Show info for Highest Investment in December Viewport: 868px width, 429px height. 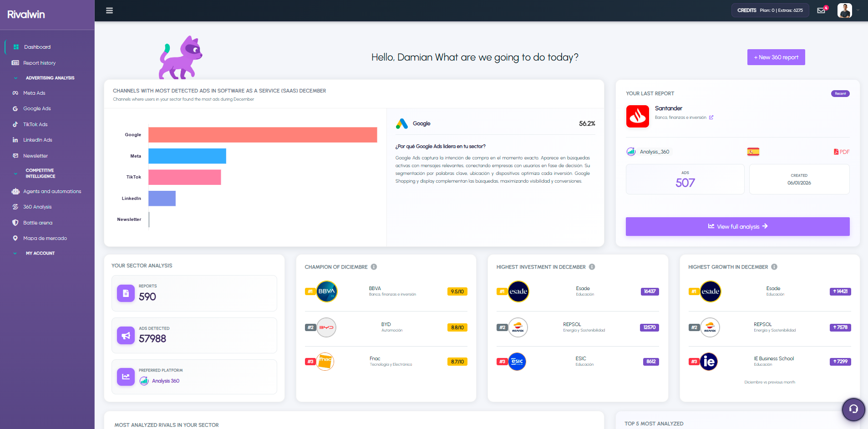592,267
